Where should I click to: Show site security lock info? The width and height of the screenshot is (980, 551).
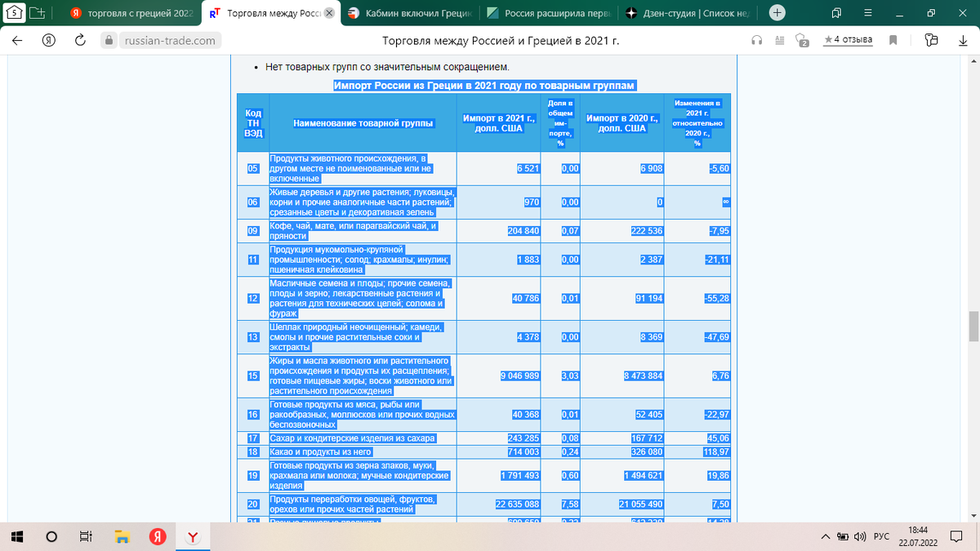109,40
